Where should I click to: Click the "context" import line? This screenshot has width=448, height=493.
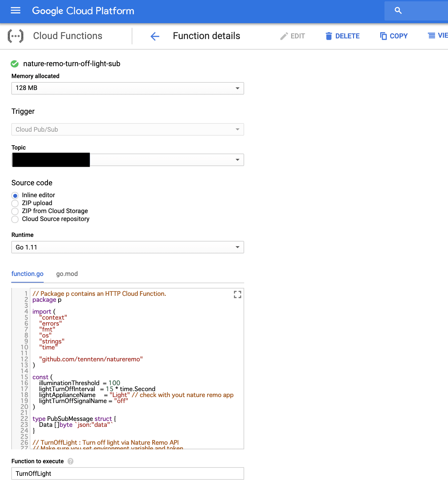coord(53,318)
